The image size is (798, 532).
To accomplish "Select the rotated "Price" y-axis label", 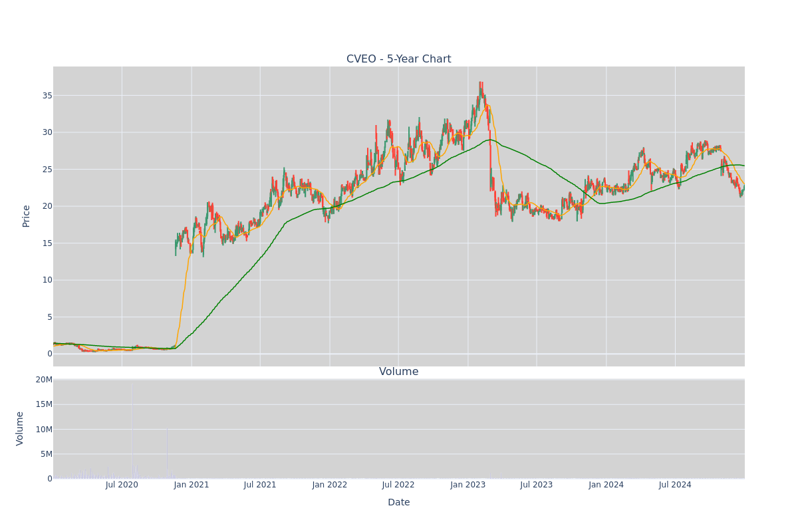I will 27,216.
